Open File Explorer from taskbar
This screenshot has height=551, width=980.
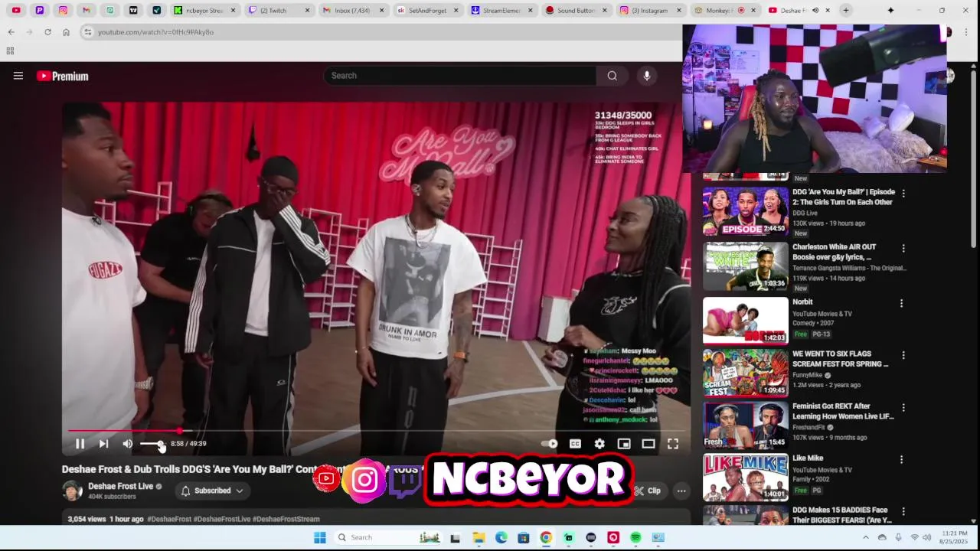click(x=479, y=537)
